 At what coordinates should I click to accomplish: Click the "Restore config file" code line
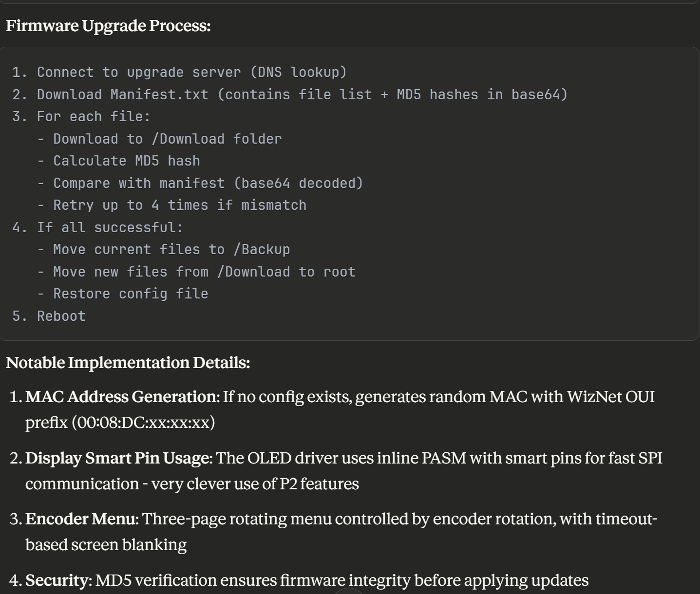pos(131,294)
